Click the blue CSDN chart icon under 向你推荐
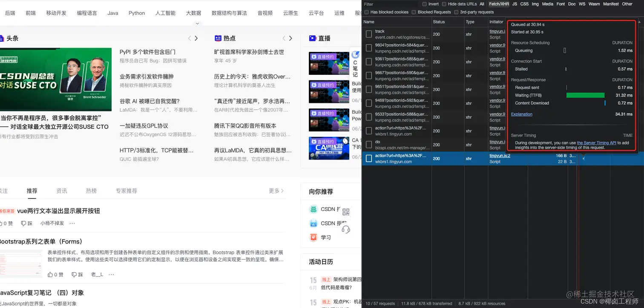The image size is (644, 308). (x=313, y=223)
